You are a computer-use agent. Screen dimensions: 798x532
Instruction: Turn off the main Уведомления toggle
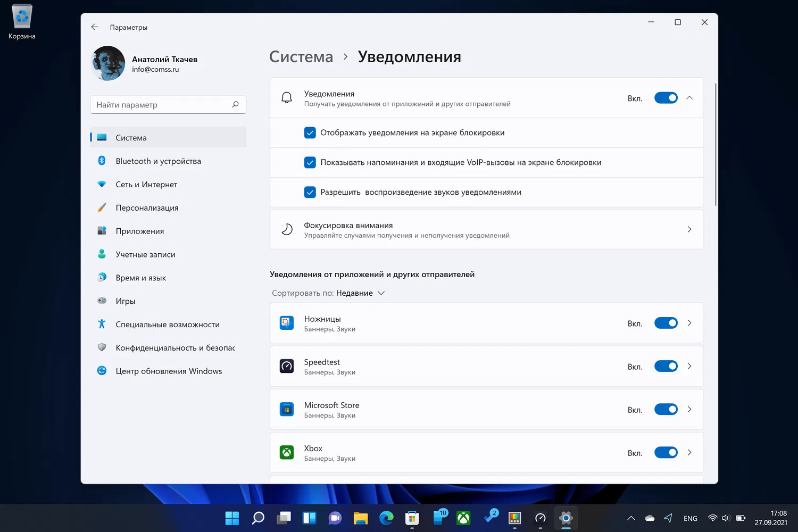[x=666, y=98]
